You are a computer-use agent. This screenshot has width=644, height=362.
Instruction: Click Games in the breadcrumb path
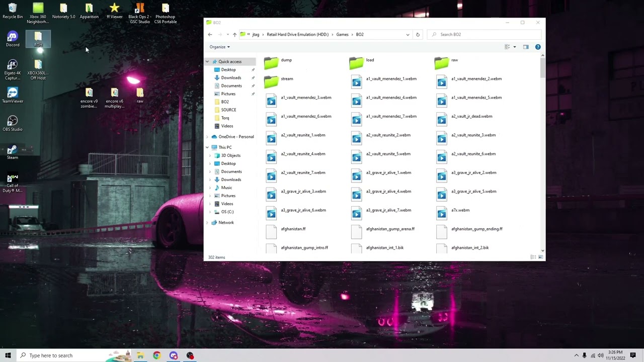click(342, 35)
